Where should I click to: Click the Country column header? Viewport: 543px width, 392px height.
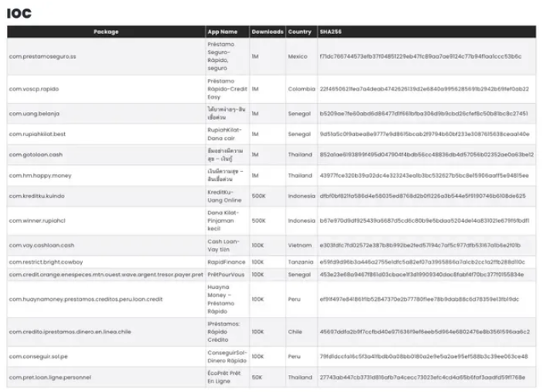coord(300,32)
